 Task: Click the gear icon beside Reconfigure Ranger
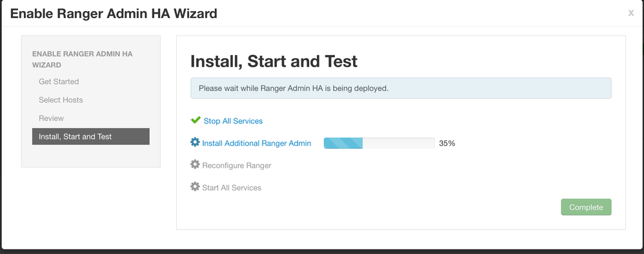[195, 165]
